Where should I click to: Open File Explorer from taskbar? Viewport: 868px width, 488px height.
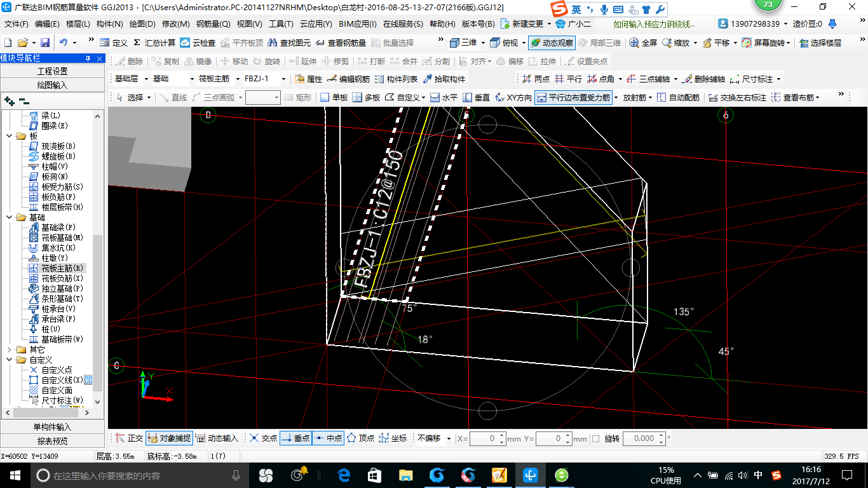(405, 475)
